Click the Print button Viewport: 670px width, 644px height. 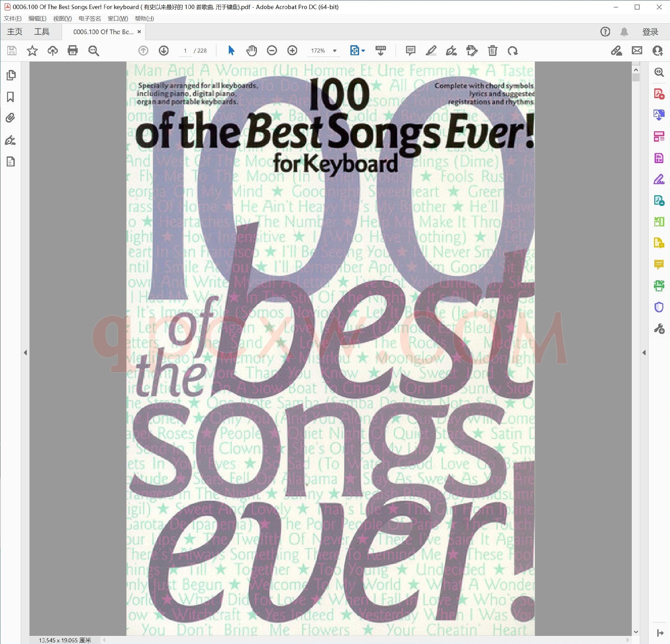[x=72, y=51]
